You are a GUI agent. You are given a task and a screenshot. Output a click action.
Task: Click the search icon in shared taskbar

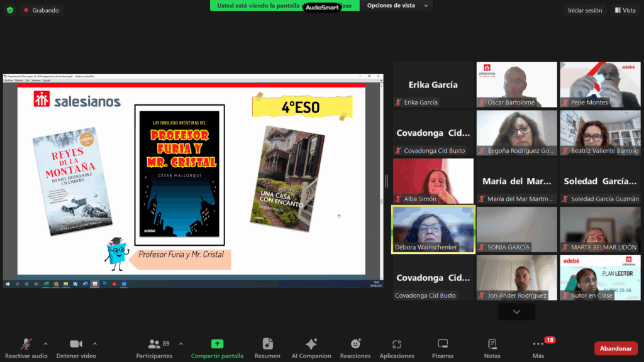17,284
